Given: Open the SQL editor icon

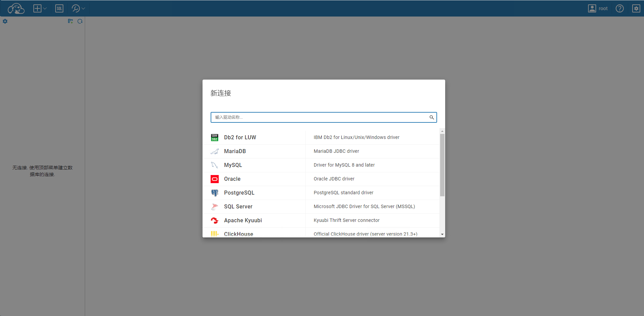Looking at the screenshot, I should (59, 8).
